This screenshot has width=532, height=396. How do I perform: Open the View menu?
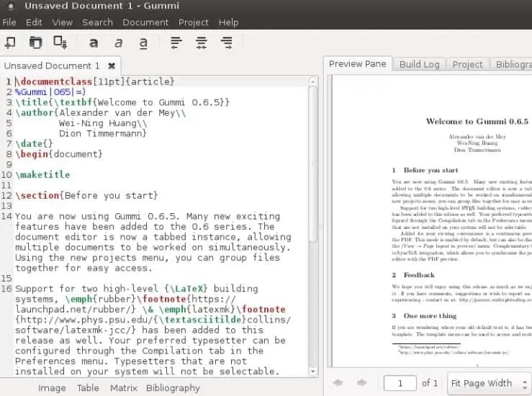click(x=63, y=22)
